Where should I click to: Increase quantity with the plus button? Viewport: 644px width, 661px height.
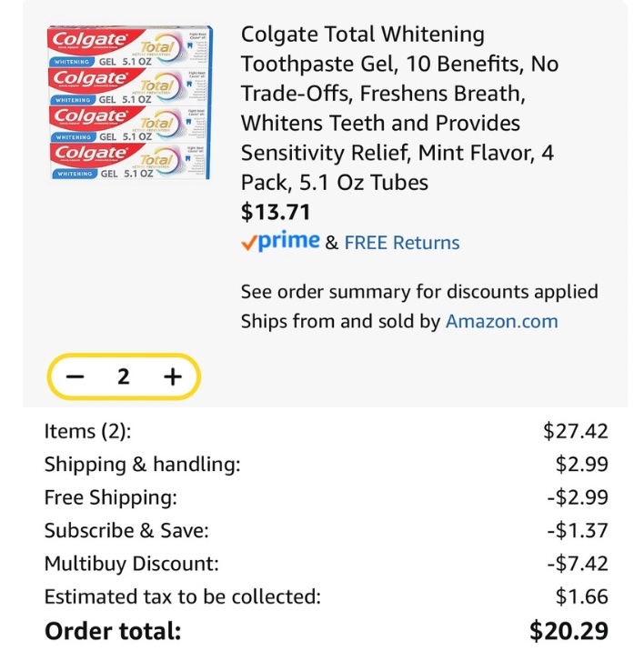pyautogui.click(x=173, y=376)
